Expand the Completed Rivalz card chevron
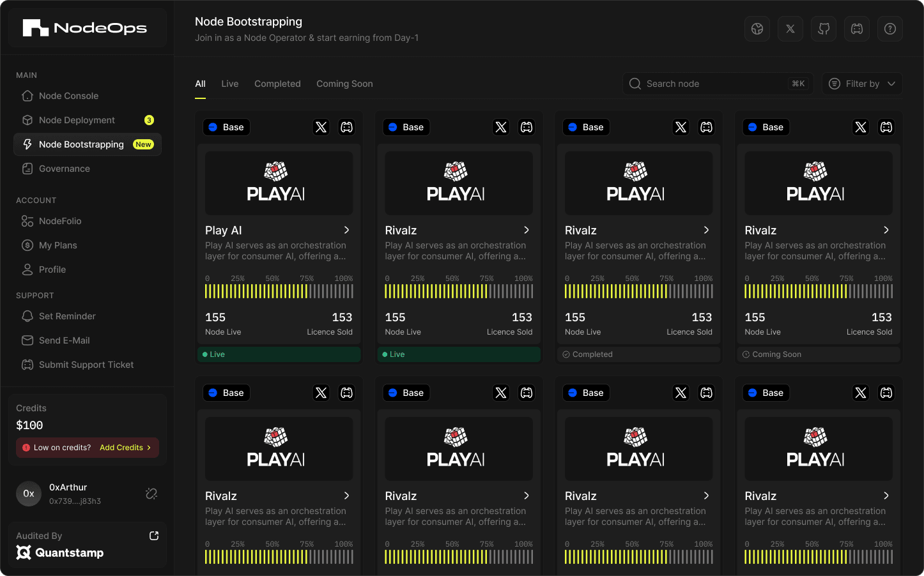Screen dimensions: 924x576 coord(707,230)
